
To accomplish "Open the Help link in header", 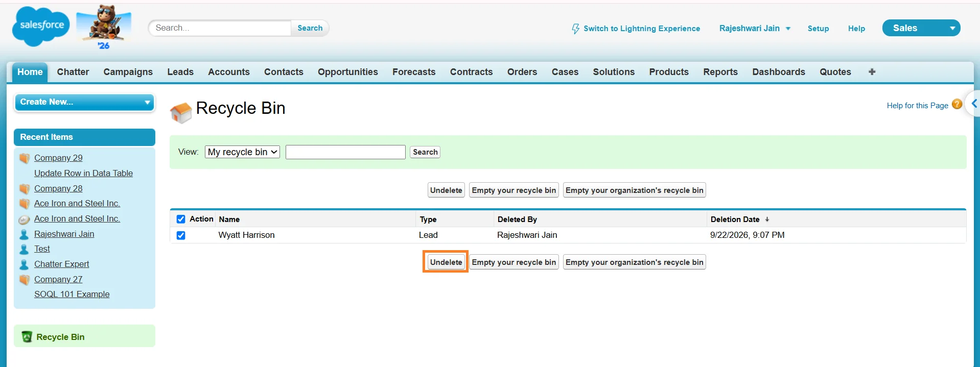I will pos(856,29).
